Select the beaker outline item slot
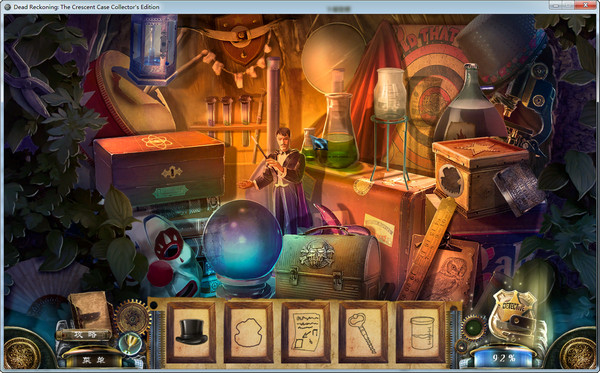 (421, 332)
